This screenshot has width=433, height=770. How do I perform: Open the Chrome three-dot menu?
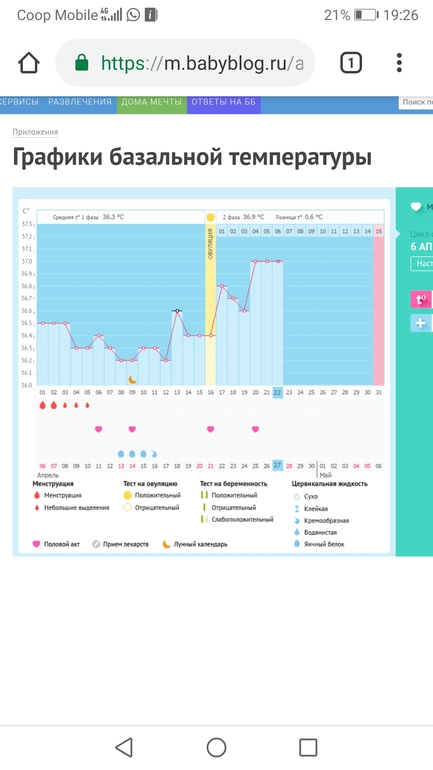click(x=399, y=63)
